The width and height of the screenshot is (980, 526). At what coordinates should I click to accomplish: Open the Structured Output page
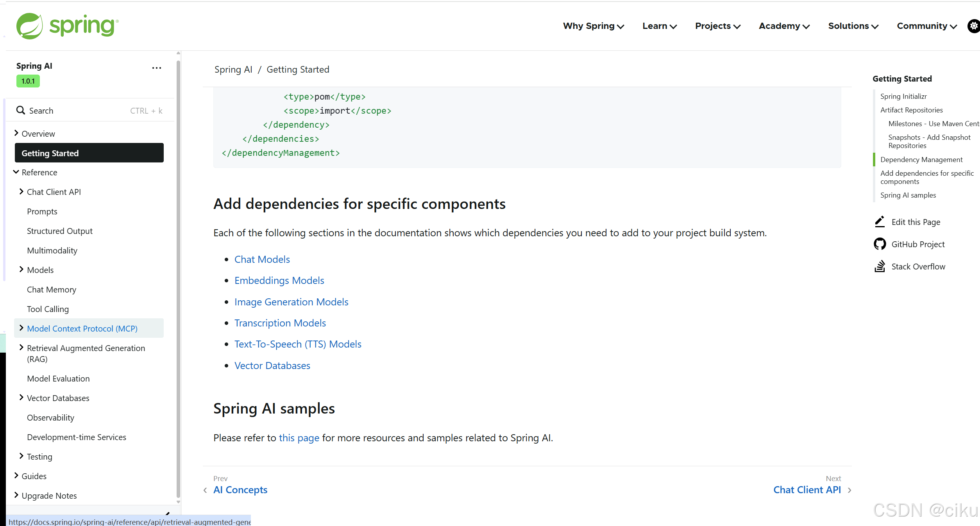[60, 231]
